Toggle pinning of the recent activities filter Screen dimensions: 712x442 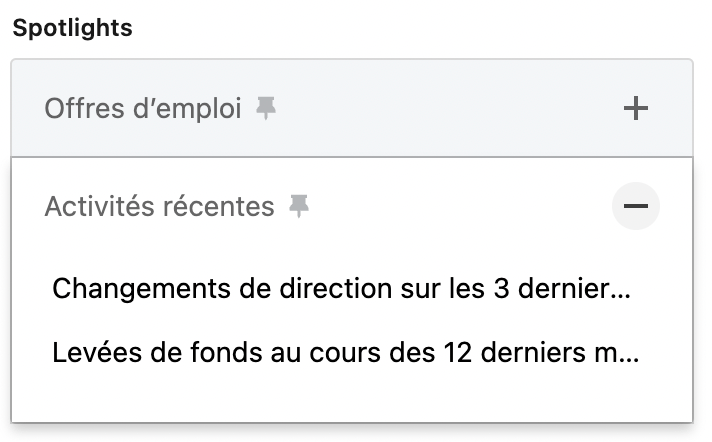click(x=299, y=206)
